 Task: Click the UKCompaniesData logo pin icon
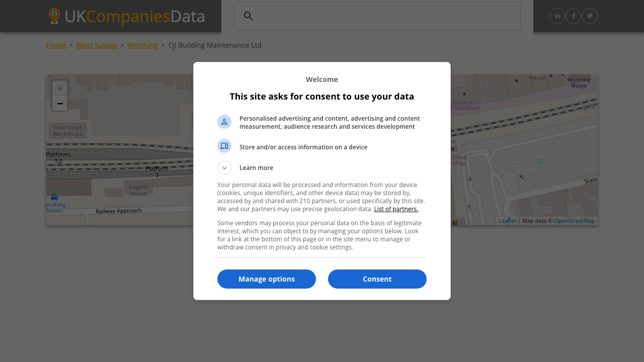pyautogui.click(x=54, y=16)
